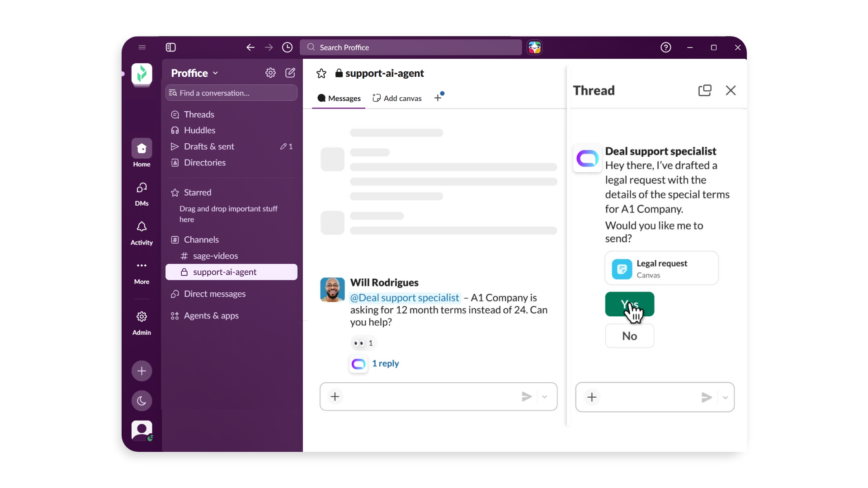This screenshot has height=488, width=868.
Task: Open Admin gear in the rail
Action: click(x=142, y=323)
